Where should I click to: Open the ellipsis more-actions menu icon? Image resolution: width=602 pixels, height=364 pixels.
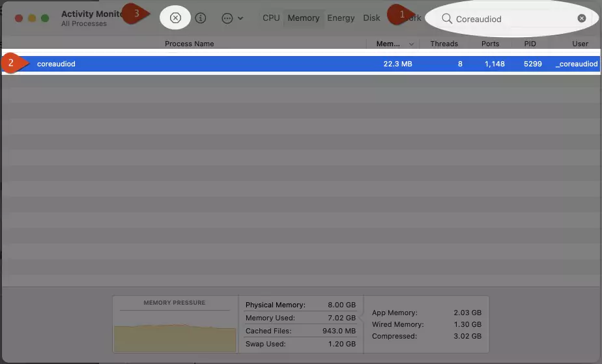pos(227,18)
